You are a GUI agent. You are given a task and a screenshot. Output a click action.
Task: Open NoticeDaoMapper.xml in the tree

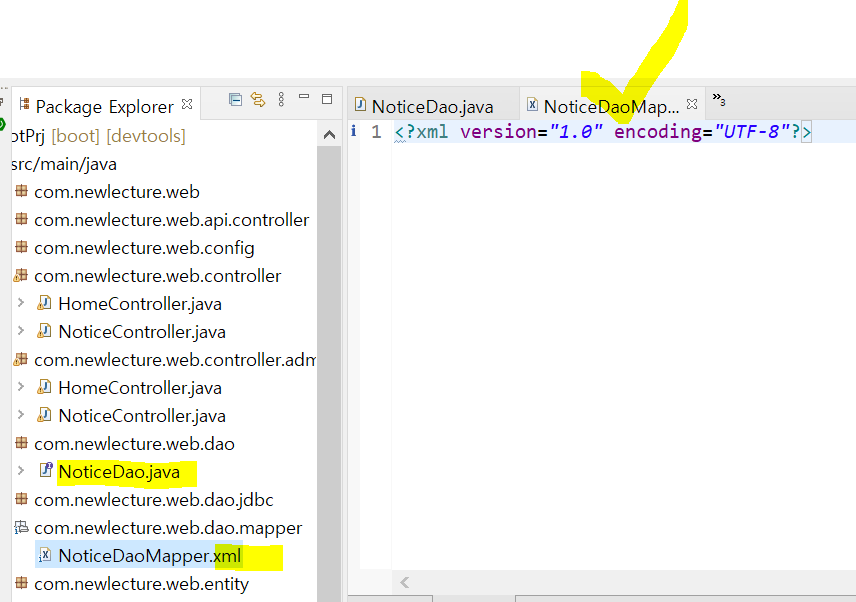tap(150, 556)
